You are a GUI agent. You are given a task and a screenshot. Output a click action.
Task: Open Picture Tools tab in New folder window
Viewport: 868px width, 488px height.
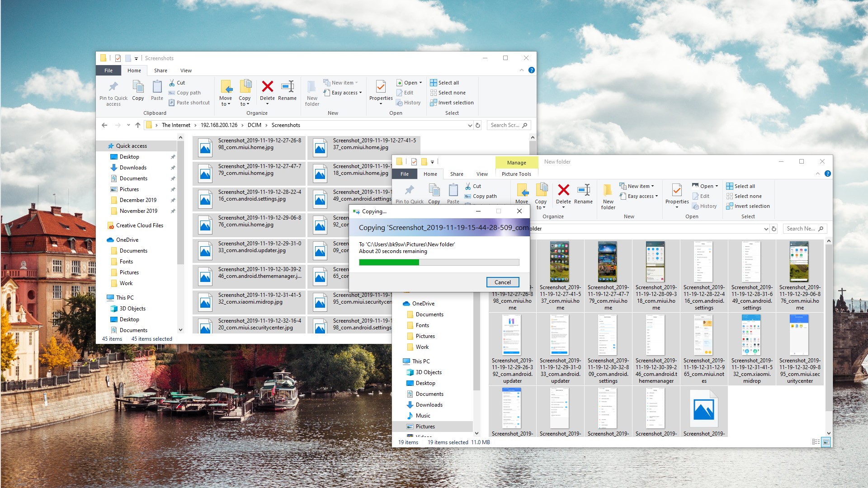click(516, 174)
